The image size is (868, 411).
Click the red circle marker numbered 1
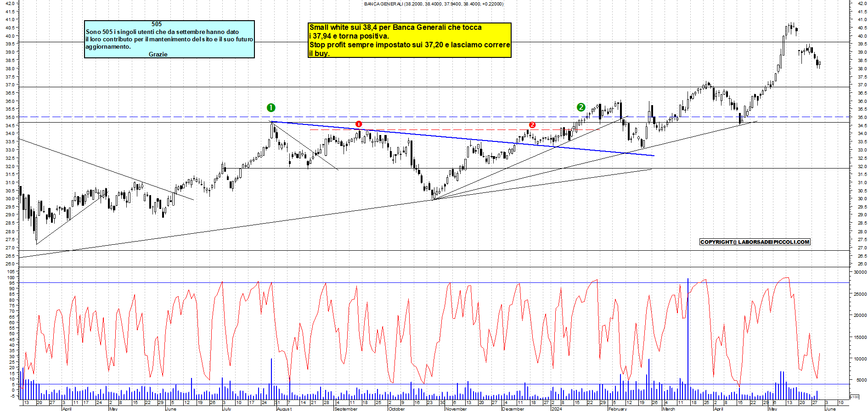point(359,124)
